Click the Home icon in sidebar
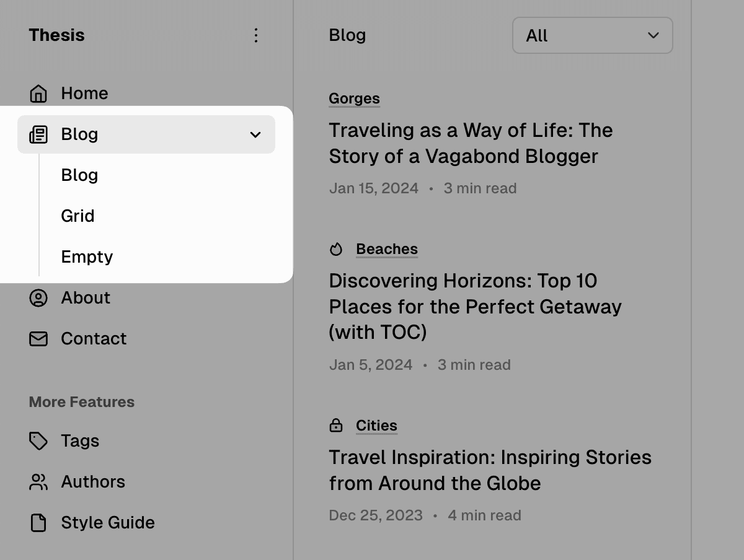The image size is (744, 560). 38,93
